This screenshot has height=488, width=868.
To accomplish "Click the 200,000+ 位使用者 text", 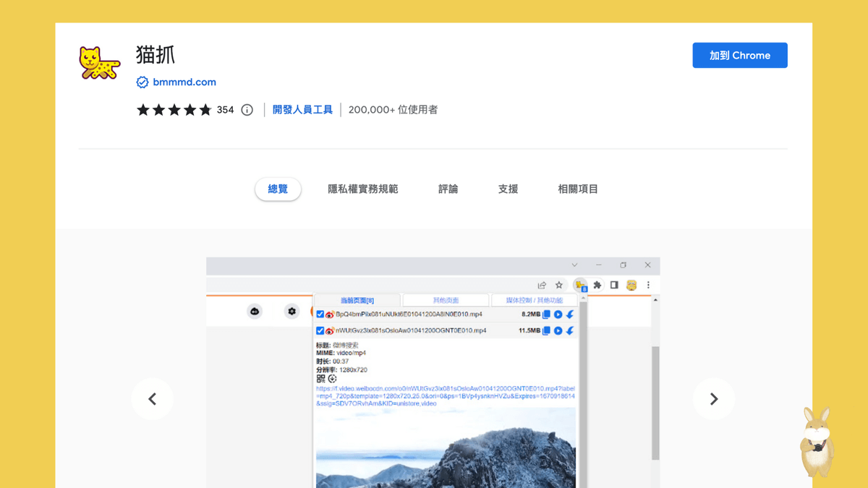I will coord(393,110).
